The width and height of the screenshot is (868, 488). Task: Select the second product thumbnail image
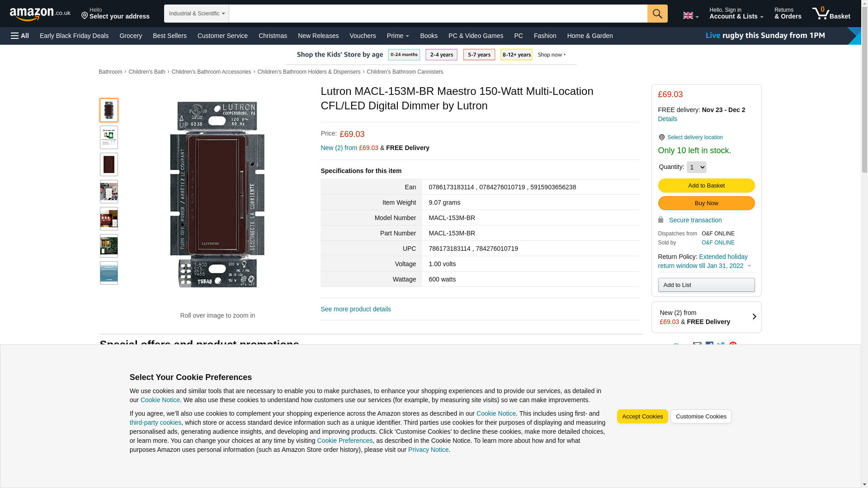[x=108, y=137]
